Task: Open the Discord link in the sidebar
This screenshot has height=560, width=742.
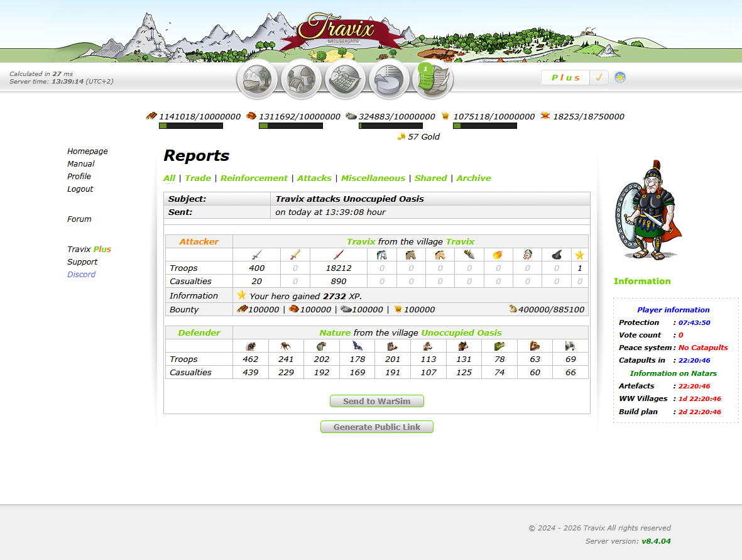Action: [81, 274]
